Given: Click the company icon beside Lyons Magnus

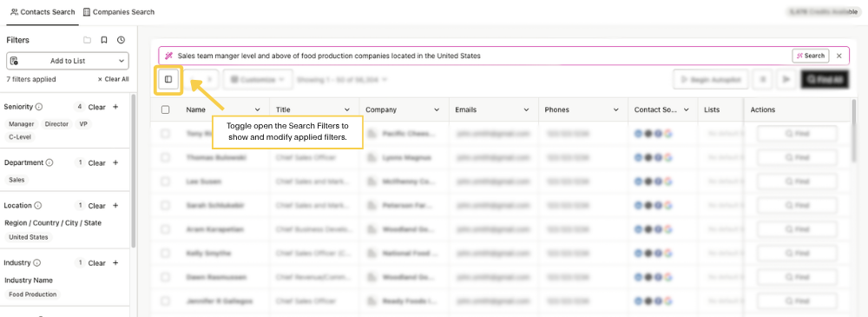Looking at the screenshot, I should point(372,157).
